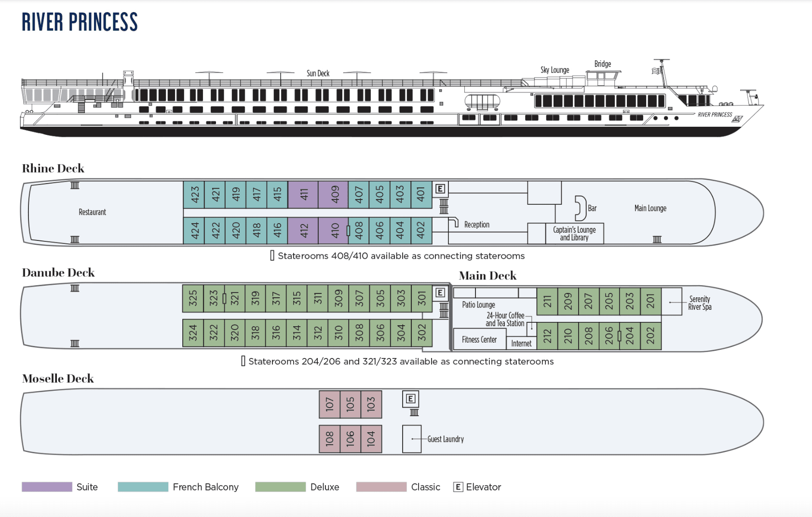Pick stateroom 420 on Rhine Deck
Screen dimensions: 812x517
(x=235, y=231)
